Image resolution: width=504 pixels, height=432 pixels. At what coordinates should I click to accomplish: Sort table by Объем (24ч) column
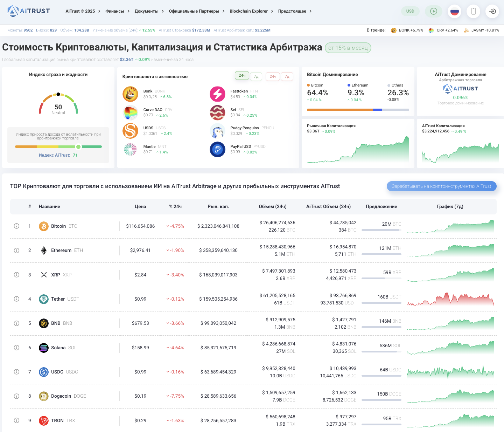273,206
